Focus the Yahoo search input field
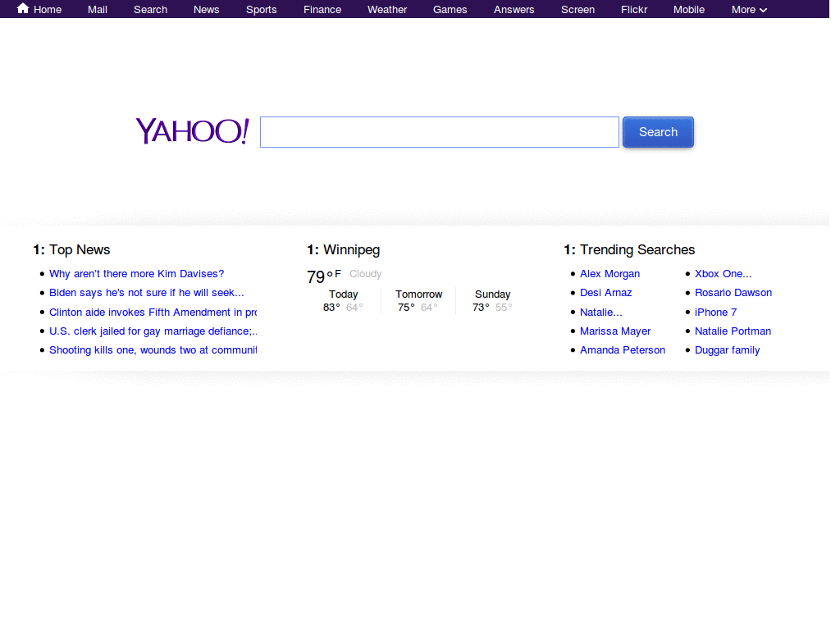840x630 pixels. [440, 132]
